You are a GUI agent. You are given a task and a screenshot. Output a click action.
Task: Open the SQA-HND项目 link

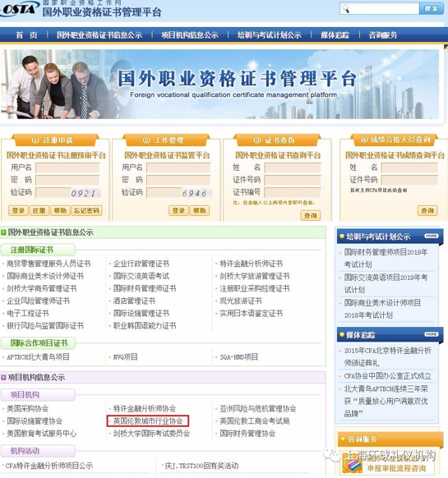point(239,356)
